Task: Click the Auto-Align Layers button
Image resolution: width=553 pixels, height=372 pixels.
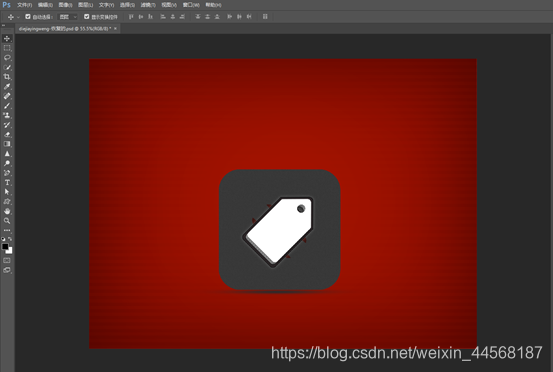Action: pyautogui.click(x=265, y=17)
